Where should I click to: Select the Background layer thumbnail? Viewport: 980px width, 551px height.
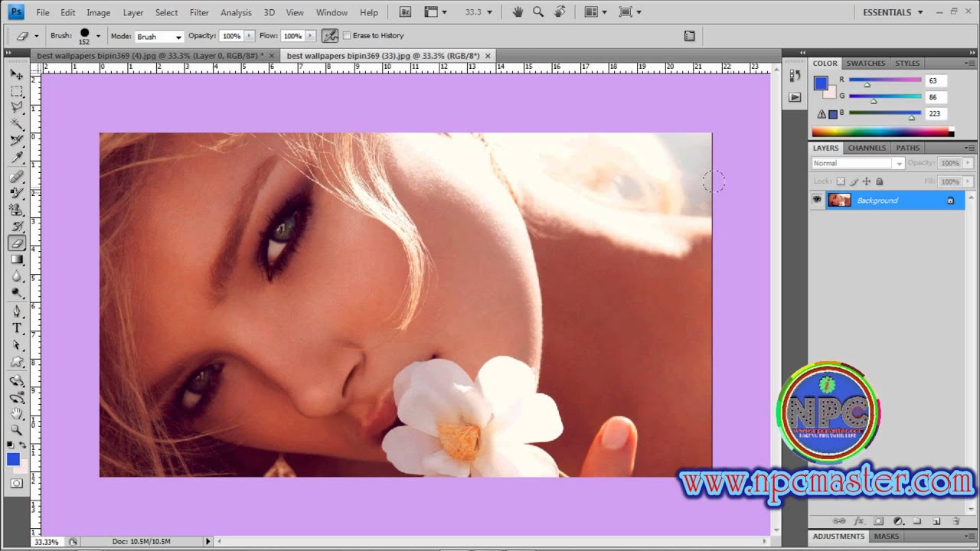click(x=839, y=200)
